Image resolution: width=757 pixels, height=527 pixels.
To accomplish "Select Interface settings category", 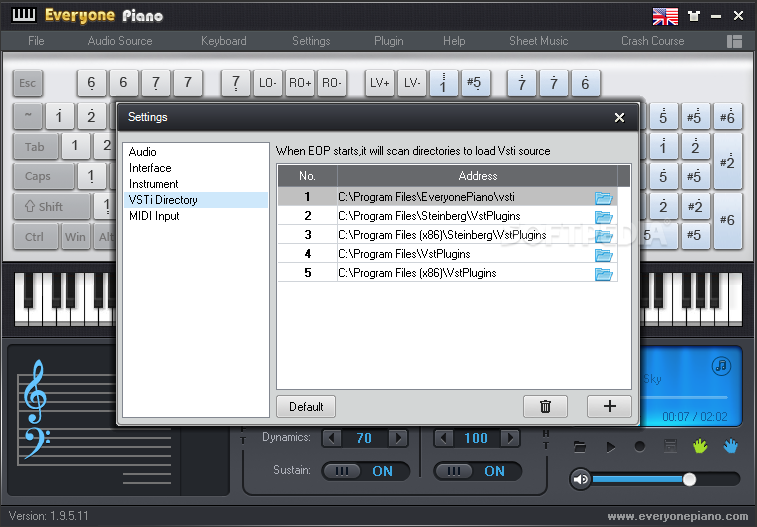I will [x=196, y=168].
